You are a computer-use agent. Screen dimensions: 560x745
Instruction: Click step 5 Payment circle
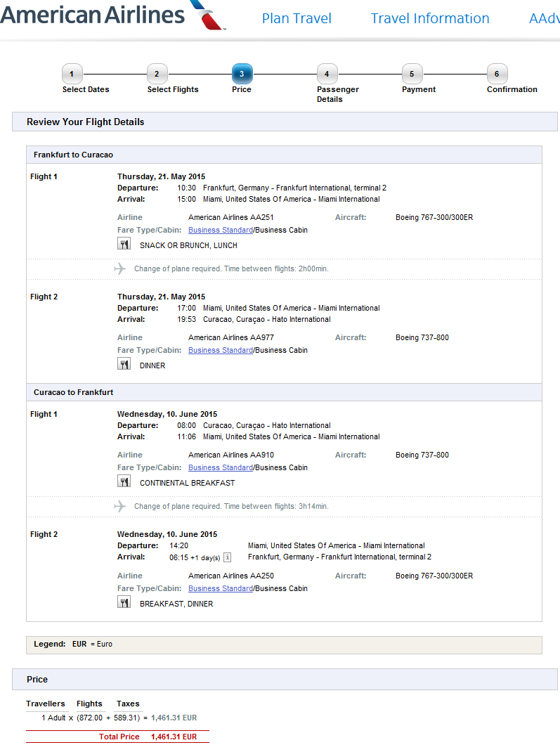412,73
